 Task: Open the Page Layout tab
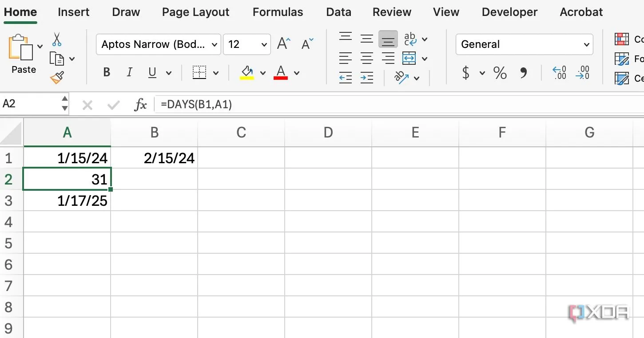[x=195, y=12]
